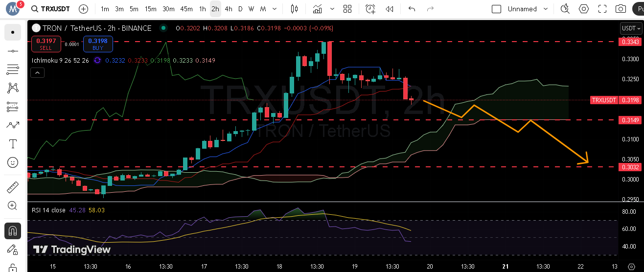Select the trend line drawing tool

tap(13, 51)
